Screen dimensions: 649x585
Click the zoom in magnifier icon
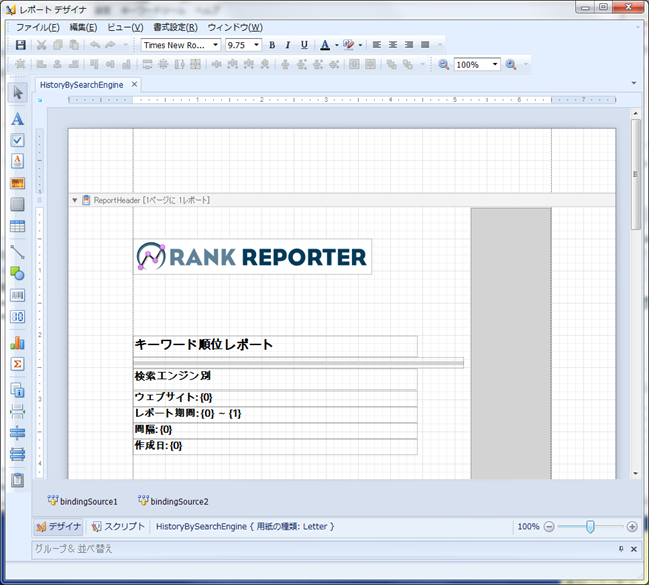point(511,65)
